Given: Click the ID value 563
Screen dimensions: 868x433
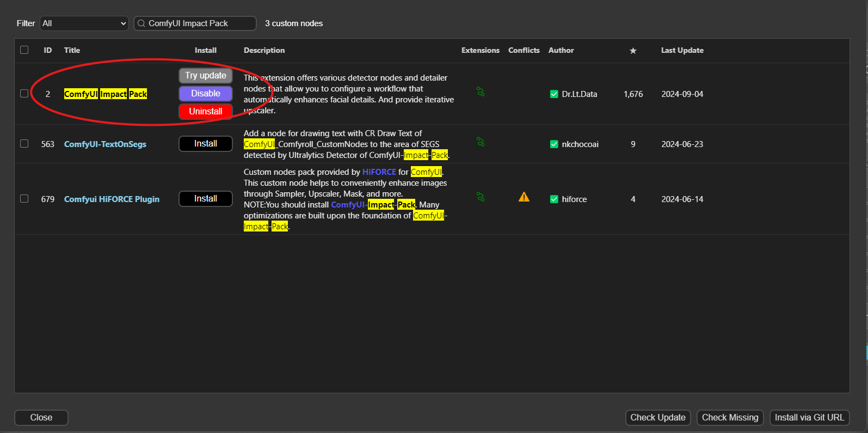Looking at the screenshot, I should coord(48,144).
